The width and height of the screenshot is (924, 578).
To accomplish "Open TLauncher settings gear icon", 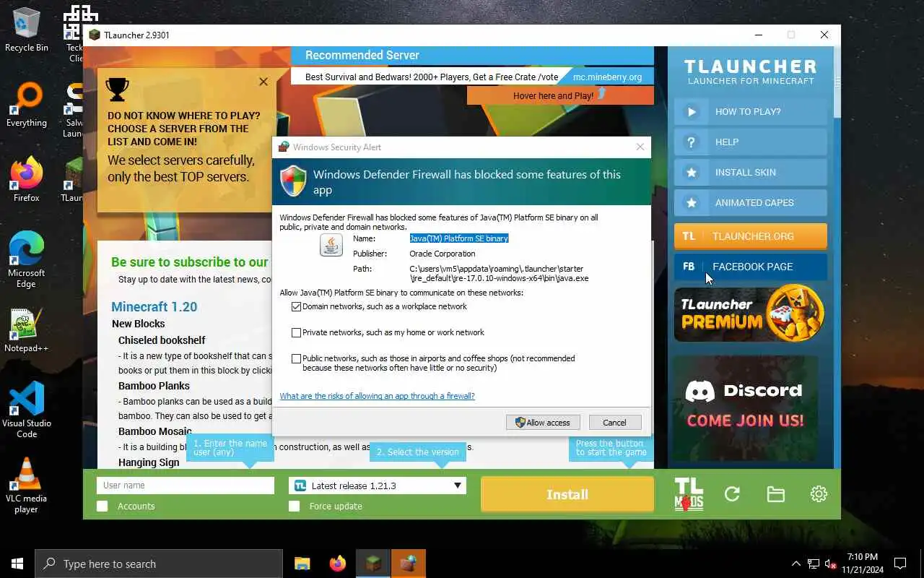I will pyautogui.click(x=819, y=494).
